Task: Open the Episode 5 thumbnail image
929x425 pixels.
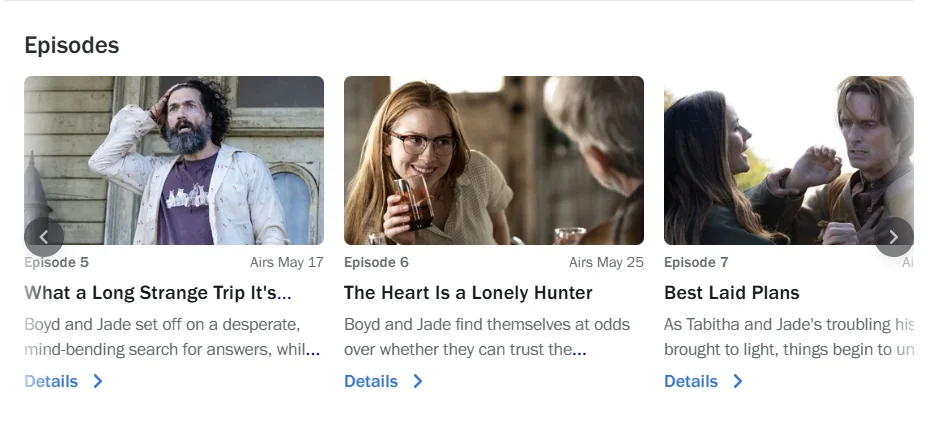Action: pyautogui.click(x=174, y=160)
